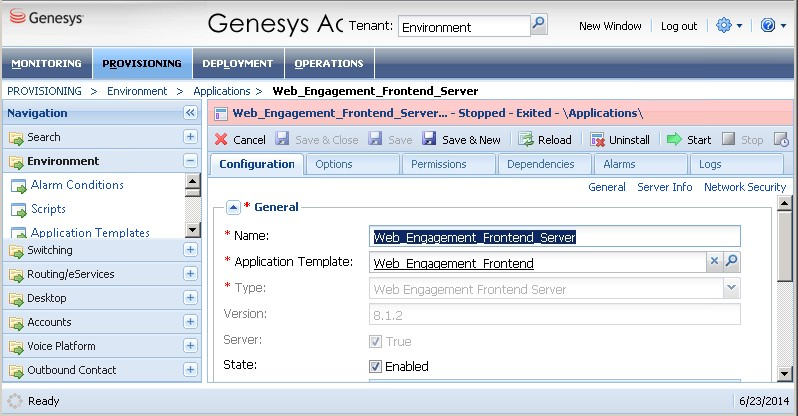
Task: Click the Name input field
Action: click(555, 237)
